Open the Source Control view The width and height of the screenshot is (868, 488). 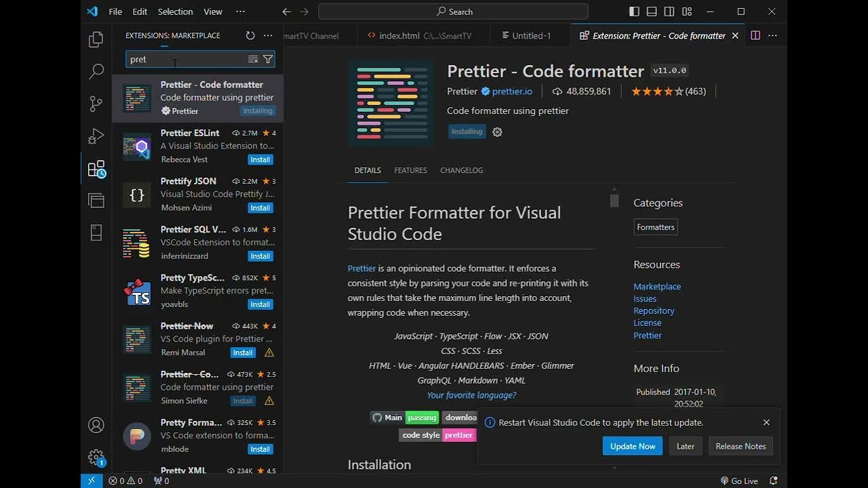point(96,104)
